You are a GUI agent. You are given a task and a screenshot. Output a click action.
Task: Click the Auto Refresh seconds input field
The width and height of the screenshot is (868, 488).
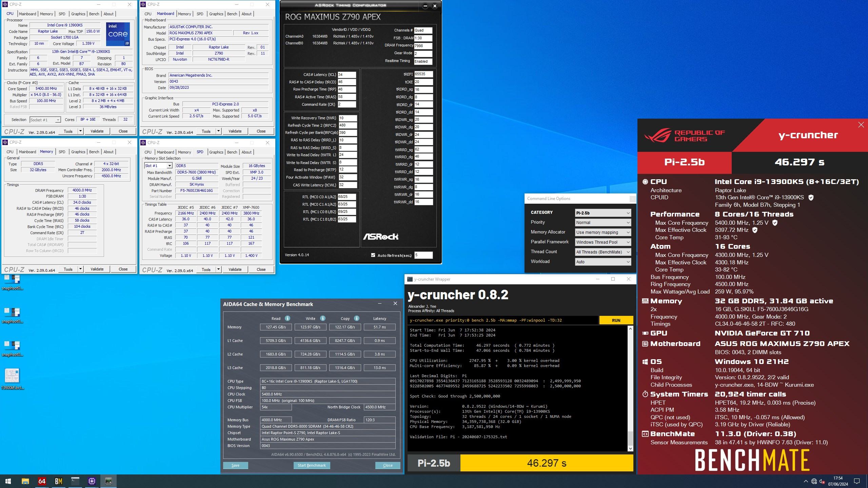(423, 255)
